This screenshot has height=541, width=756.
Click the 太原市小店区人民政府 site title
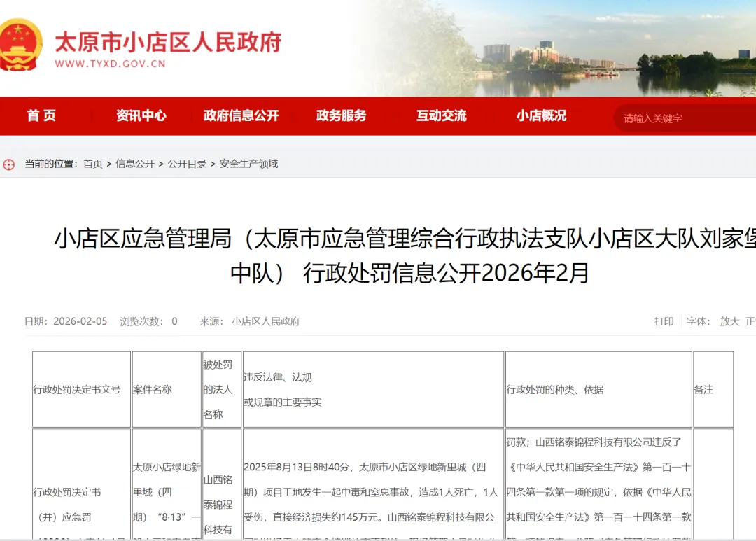point(168,43)
